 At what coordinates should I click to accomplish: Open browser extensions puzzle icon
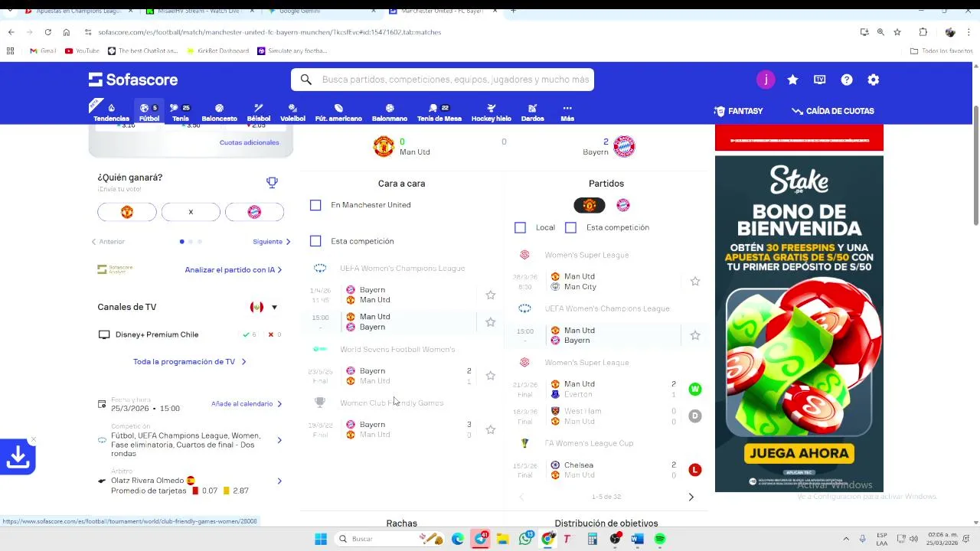(x=923, y=32)
